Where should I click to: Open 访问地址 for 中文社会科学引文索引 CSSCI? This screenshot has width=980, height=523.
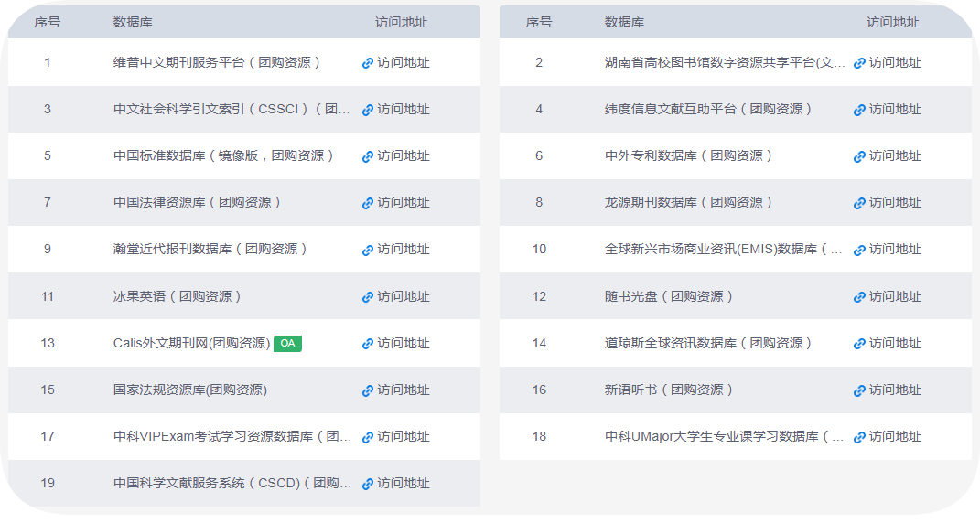point(403,110)
